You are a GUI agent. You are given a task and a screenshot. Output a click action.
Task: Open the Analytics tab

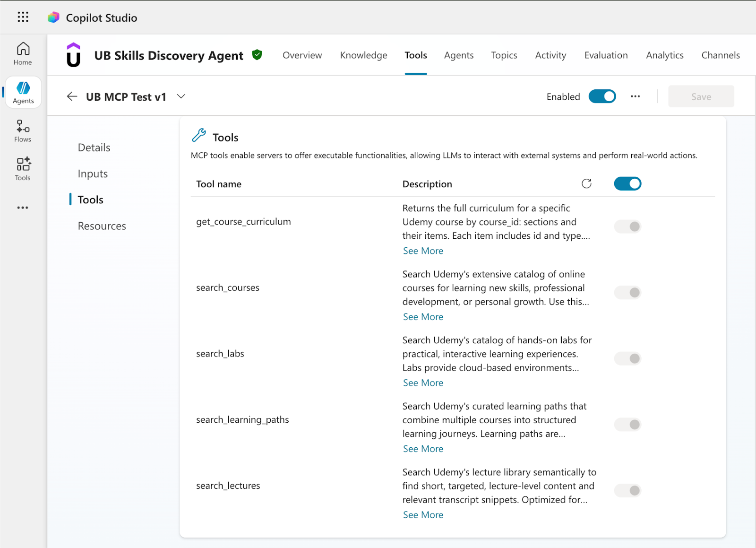(665, 55)
